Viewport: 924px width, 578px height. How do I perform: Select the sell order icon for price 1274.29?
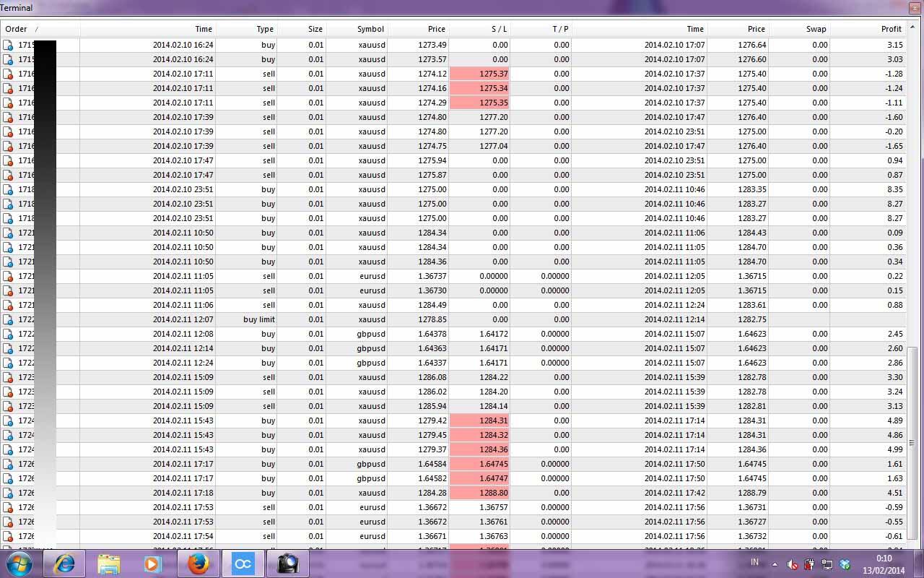pyautogui.click(x=9, y=103)
